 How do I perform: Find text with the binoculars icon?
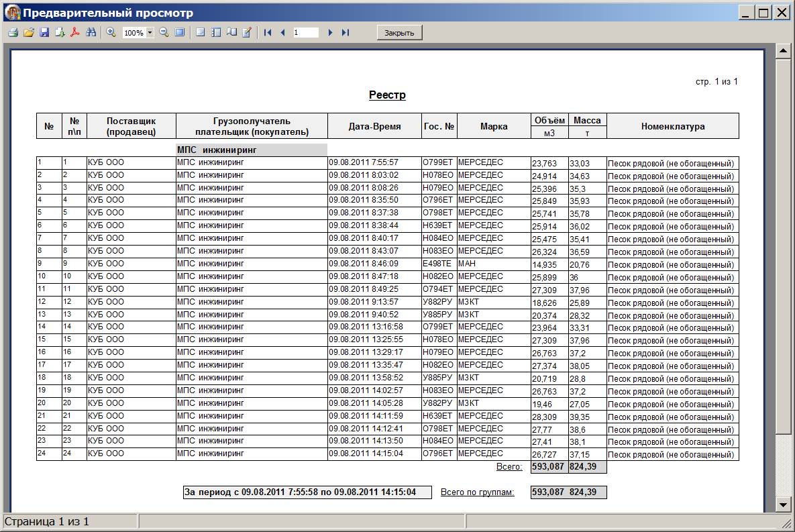coord(91,32)
